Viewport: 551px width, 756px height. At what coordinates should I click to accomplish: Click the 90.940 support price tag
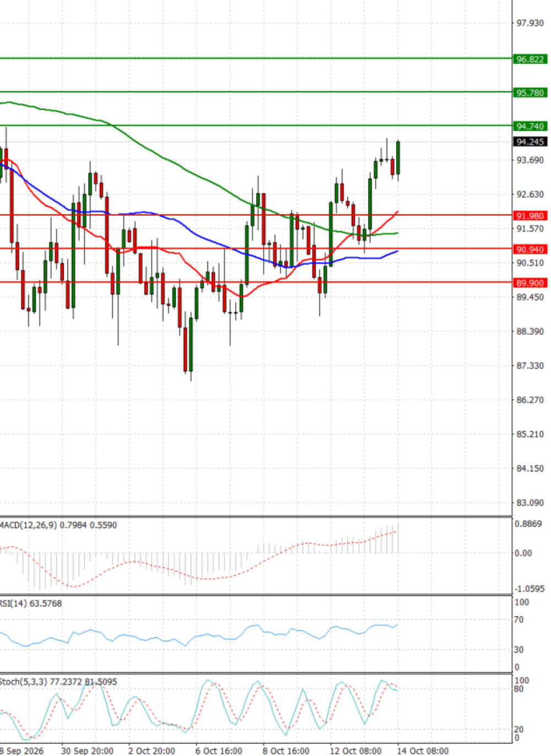click(530, 249)
